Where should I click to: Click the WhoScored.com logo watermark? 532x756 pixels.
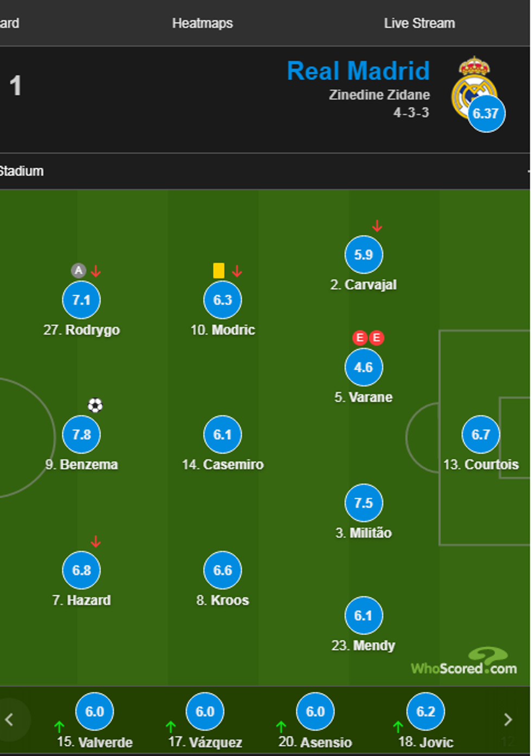464,662
